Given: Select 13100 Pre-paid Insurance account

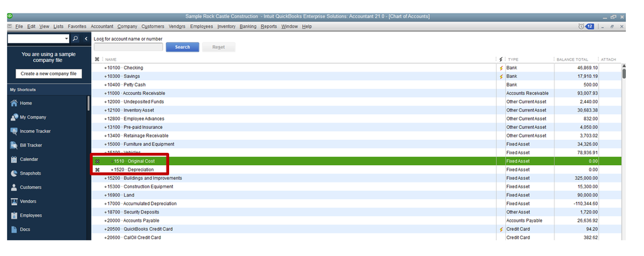Looking at the screenshot, I should (x=356, y=127).
